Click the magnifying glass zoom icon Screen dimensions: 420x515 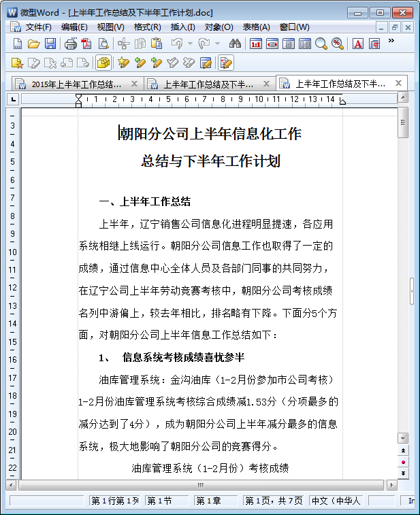tap(321, 44)
